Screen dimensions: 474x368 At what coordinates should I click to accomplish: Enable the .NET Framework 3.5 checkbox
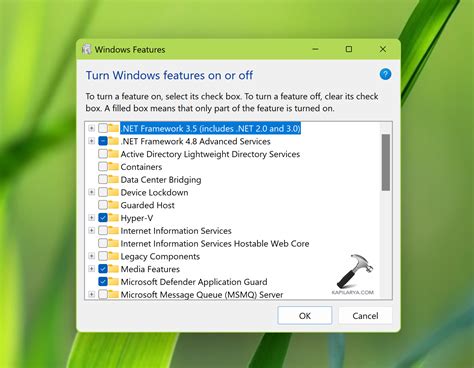click(103, 128)
